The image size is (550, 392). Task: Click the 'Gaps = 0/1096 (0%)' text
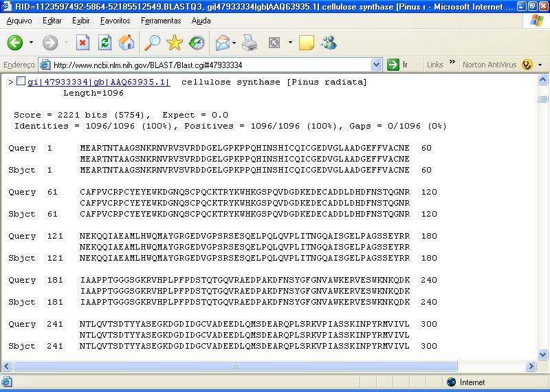(x=398, y=126)
